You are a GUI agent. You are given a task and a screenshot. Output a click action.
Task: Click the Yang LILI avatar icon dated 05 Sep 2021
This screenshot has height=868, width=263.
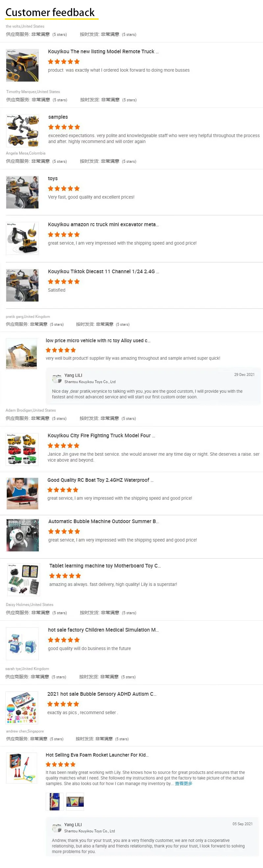(57, 828)
